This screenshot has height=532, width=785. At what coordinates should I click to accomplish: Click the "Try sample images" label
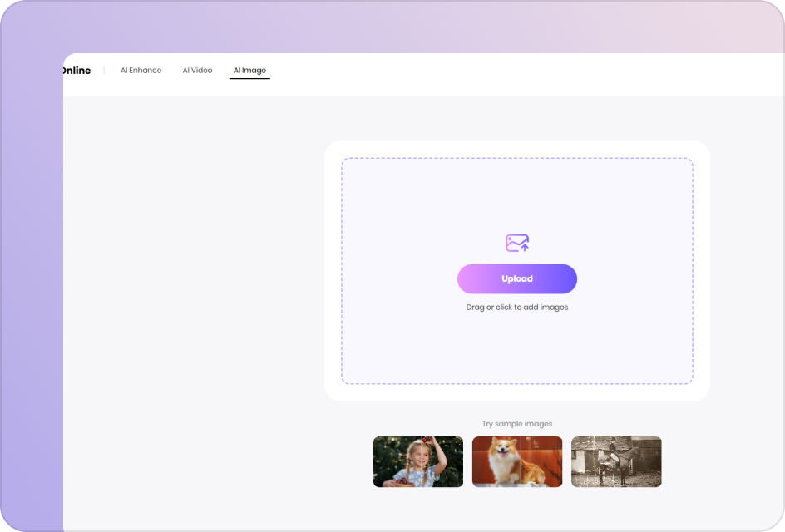(517, 424)
